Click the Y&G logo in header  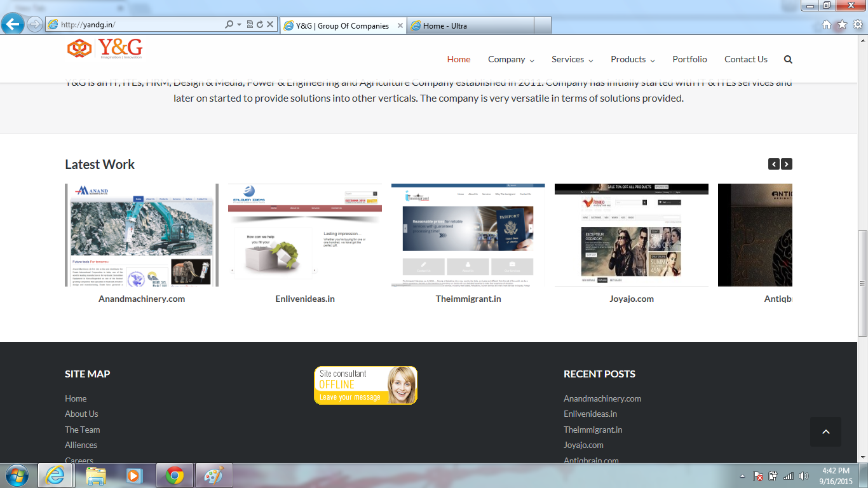(x=105, y=49)
